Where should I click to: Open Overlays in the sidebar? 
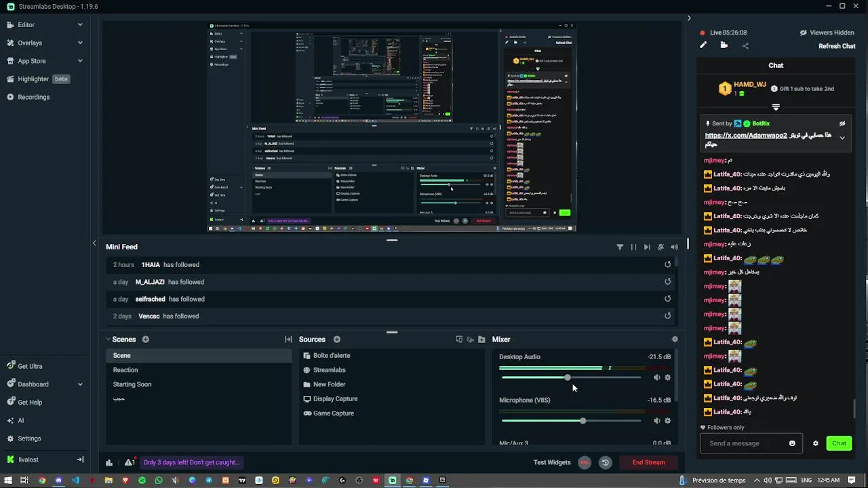[29, 43]
